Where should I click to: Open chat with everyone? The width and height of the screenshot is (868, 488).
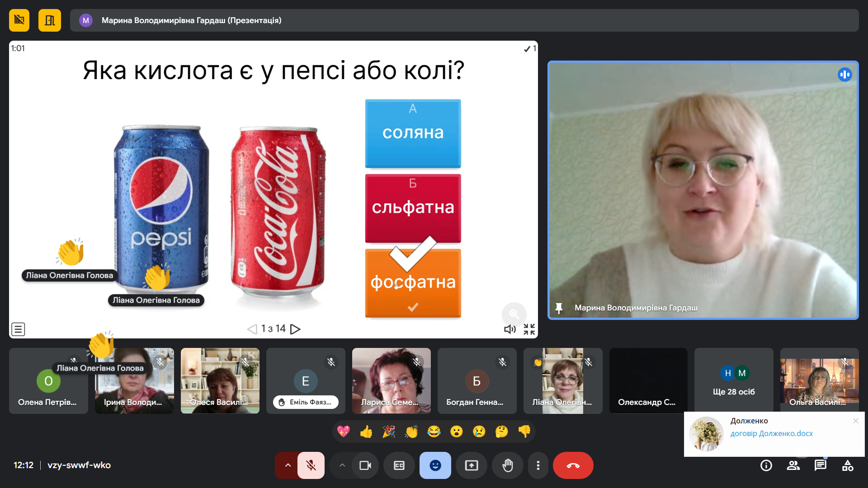[821, 465]
